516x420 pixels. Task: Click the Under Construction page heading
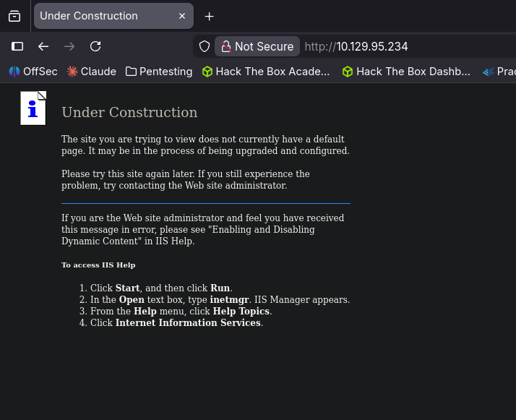[129, 113]
